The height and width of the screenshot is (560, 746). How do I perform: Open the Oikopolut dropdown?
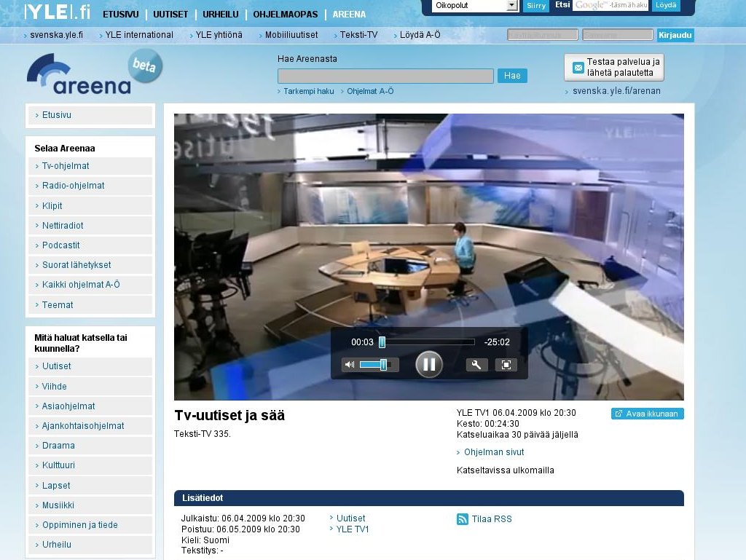[x=474, y=6]
